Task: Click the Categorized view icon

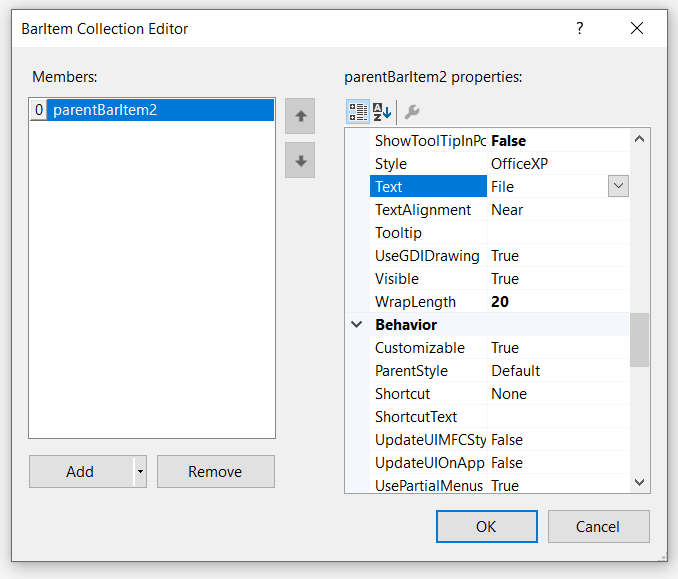Action: (358, 111)
